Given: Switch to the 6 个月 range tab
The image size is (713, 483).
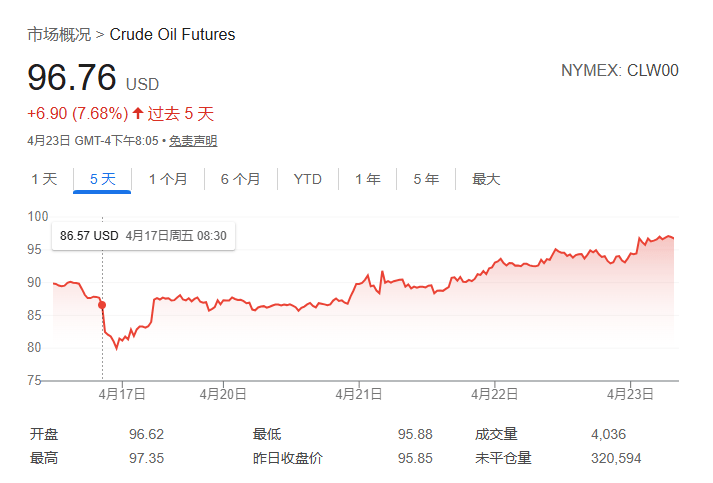Looking at the screenshot, I should pos(240,180).
